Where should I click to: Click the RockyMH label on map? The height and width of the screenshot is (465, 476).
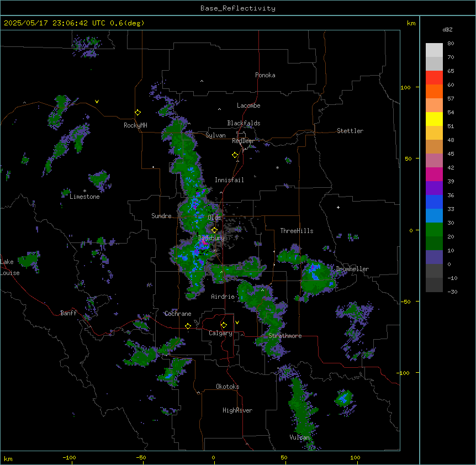135,125
